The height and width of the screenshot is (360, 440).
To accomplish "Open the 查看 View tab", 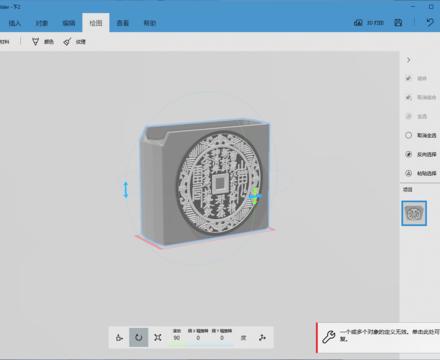I will (x=123, y=23).
